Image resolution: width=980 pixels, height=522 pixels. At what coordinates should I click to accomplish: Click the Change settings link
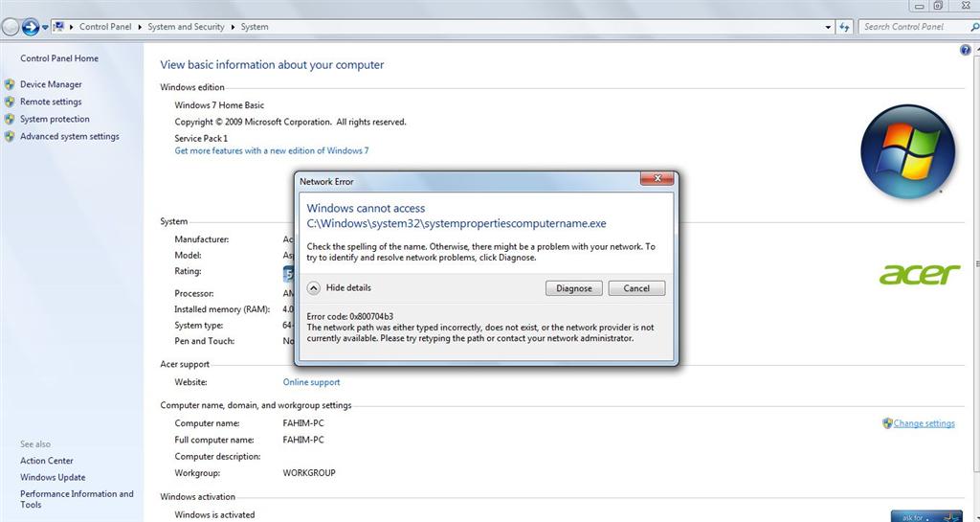click(x=924, y=423)
